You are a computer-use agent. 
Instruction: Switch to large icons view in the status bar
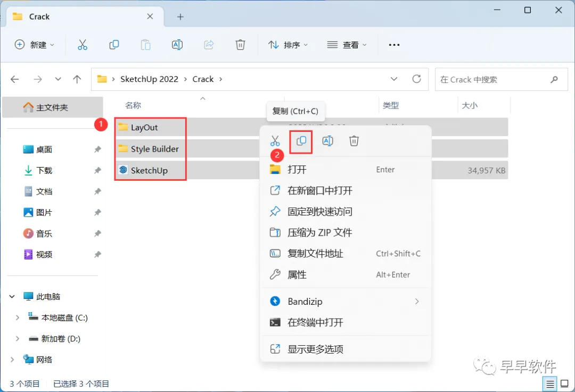pos(565,384)
